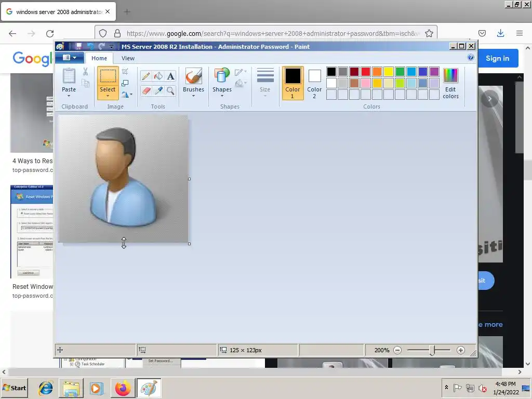Expand the Paste options arrow
This screenshot has width=532, height=399.
(69, 96)
